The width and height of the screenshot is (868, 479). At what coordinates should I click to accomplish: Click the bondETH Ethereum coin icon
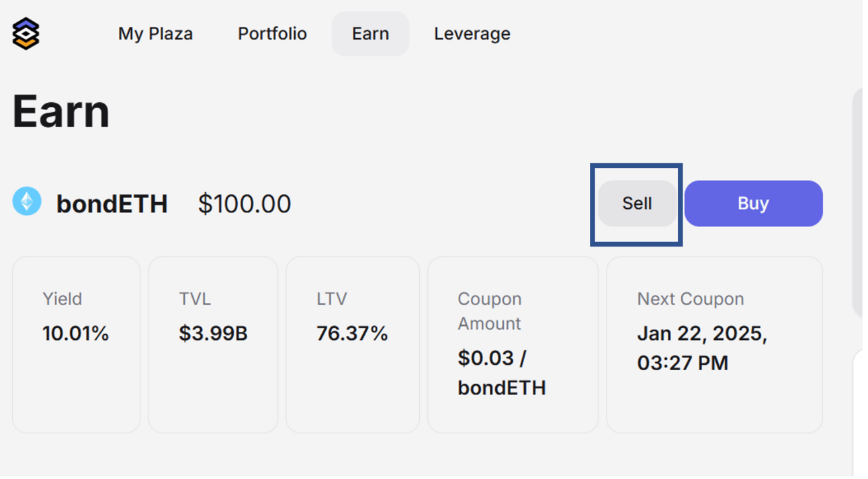pyautogui.click(x=27, y=202)
